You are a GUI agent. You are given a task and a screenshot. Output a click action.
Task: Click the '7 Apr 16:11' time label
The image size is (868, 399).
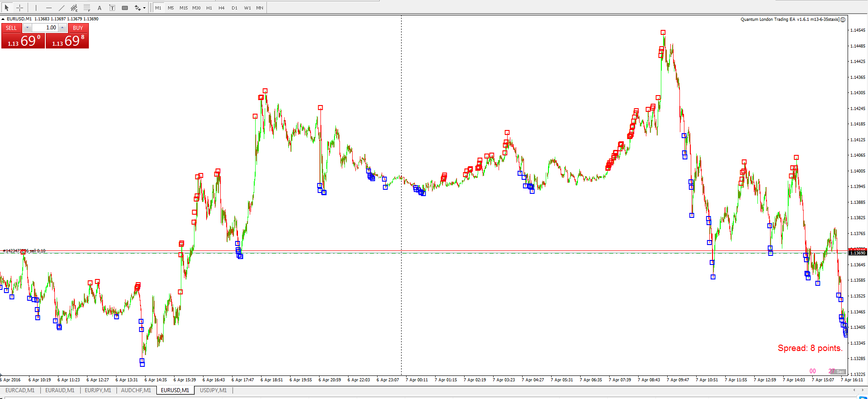point(852,380)
